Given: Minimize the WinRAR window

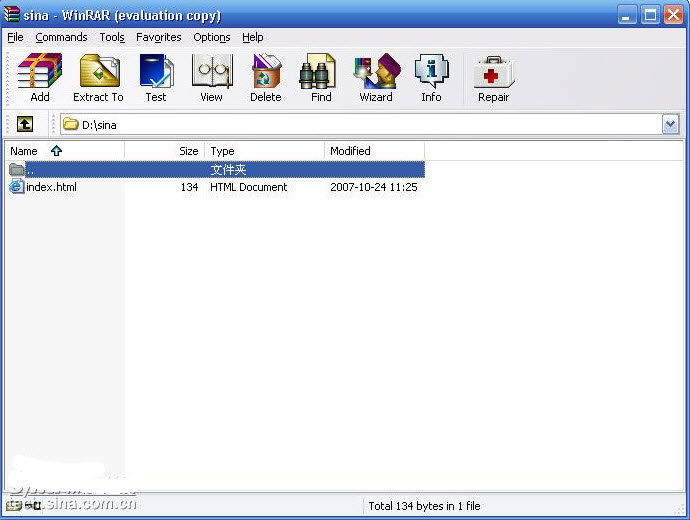Looking at the screenshot, I should point(627,15).
